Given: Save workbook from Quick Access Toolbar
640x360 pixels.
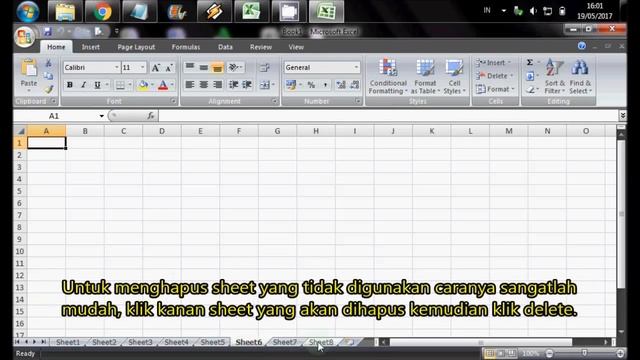Looking at the screenshot, I should tap(47, 31).
